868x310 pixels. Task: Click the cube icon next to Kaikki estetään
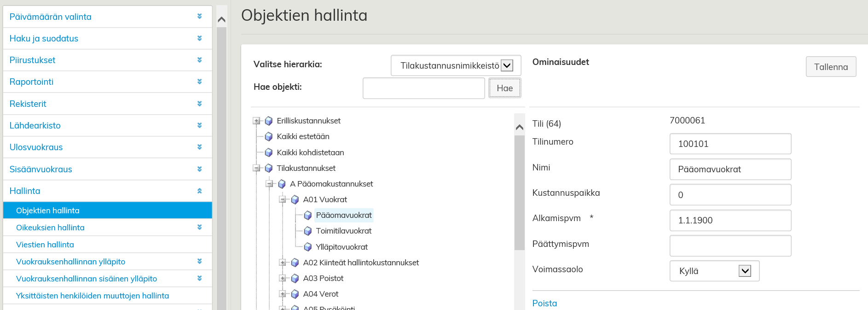(269, 137)
